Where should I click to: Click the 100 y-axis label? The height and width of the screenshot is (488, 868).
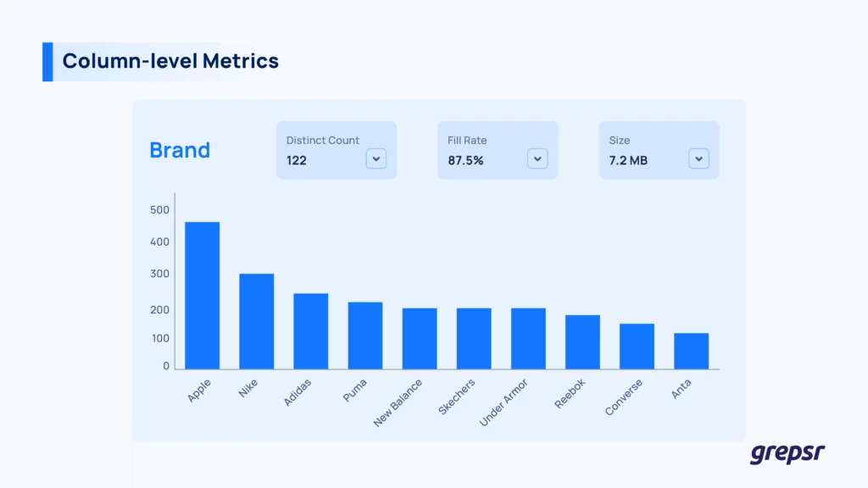tap(160, 338)
